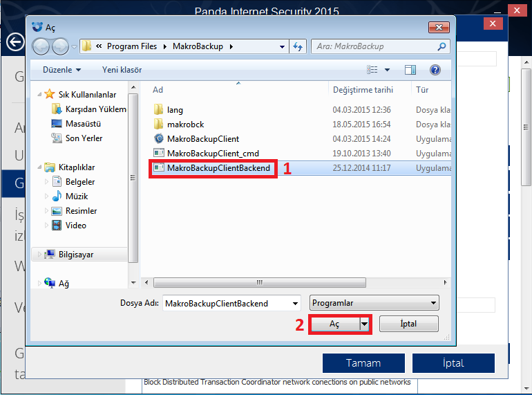
Task: Open recent locations dropdown beside navigation arrows
Action: 74,46
